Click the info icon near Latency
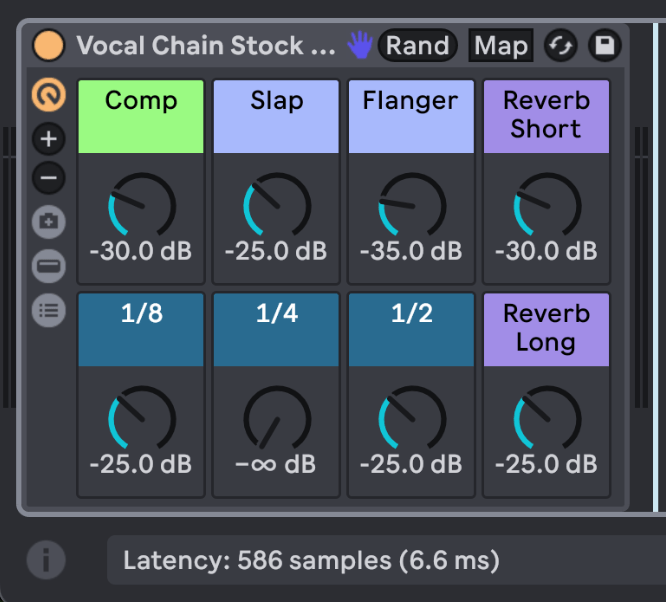Image resolution: width=666 pixels, height=602 pixels. pyautogui.click(x=46, y=560)
